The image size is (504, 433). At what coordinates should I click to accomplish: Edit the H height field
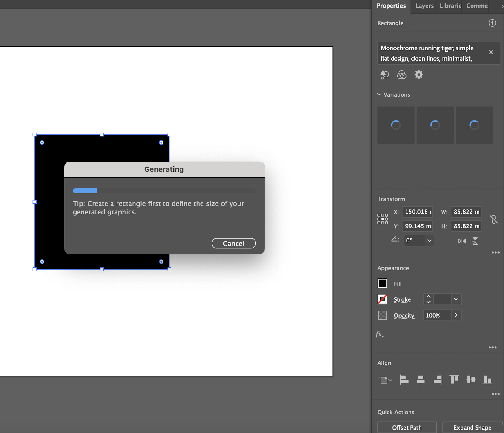point(467,226)
